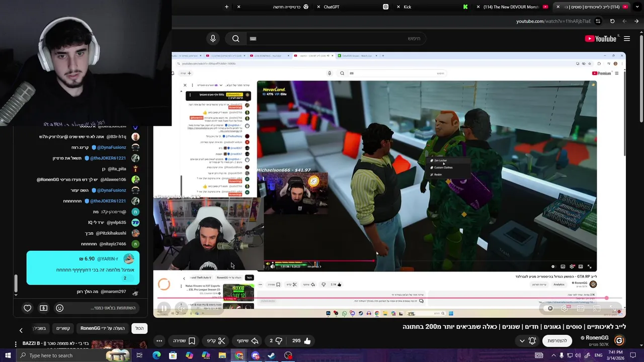
Task: Toggle the autoplay switch in the player
Action: coord(549,308)
